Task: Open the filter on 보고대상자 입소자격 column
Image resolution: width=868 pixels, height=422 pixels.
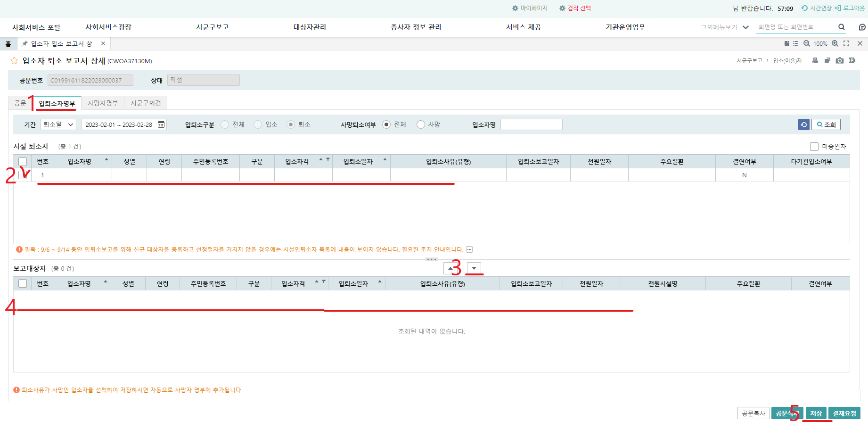Action: coord(324,281)
